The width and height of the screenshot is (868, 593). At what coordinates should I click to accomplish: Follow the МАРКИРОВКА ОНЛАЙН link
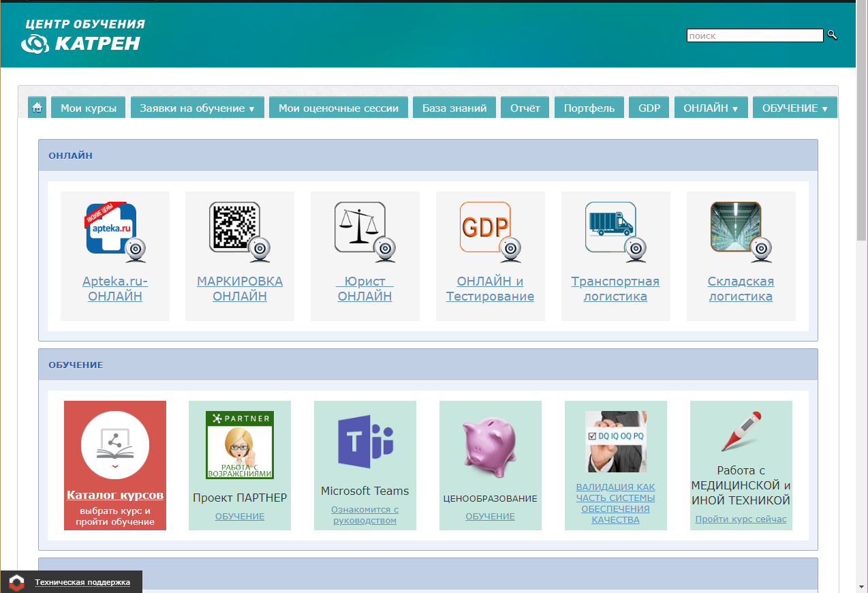pyautogui.click(x=240, y=289)
